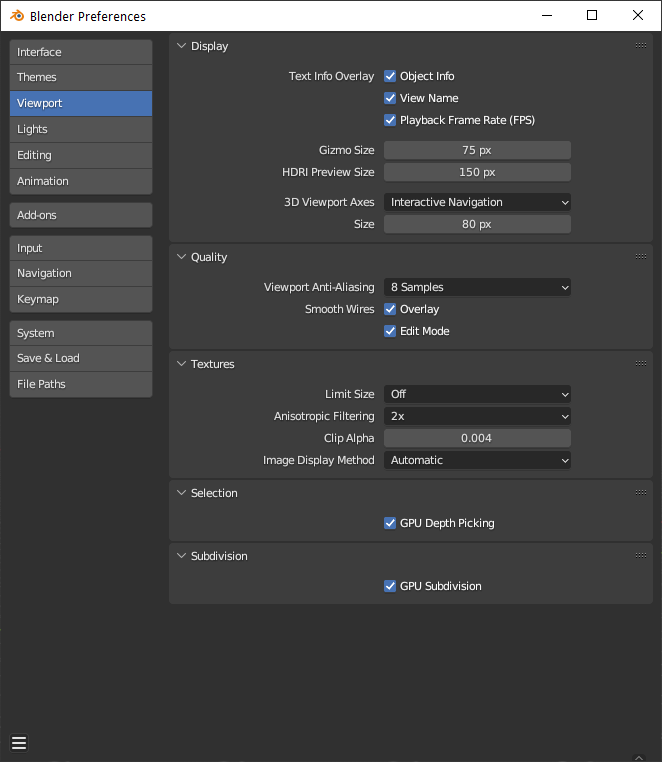
Task: Click the Text Info Overlay label
Action: point(331,76)
